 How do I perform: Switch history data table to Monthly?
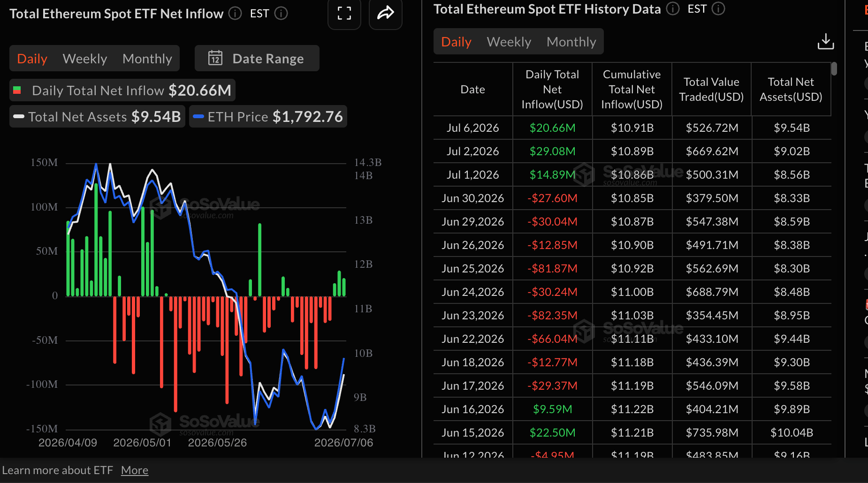[x=571, y=42]
